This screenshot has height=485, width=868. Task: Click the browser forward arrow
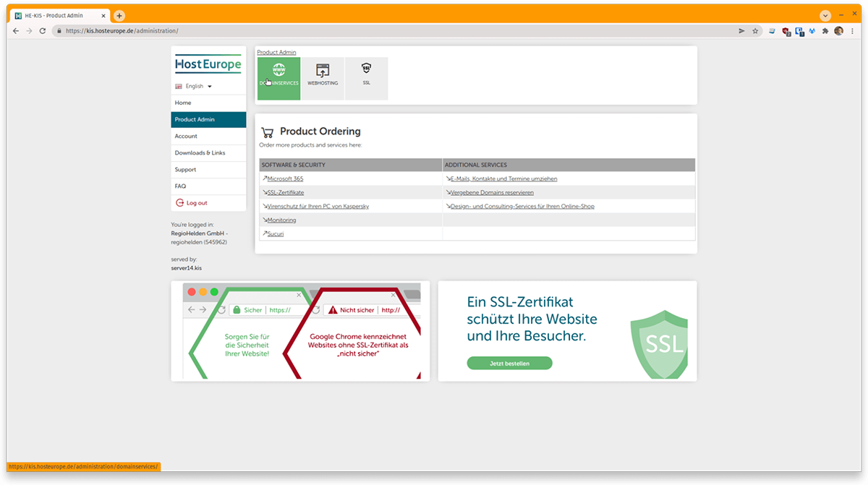point(29,31)
